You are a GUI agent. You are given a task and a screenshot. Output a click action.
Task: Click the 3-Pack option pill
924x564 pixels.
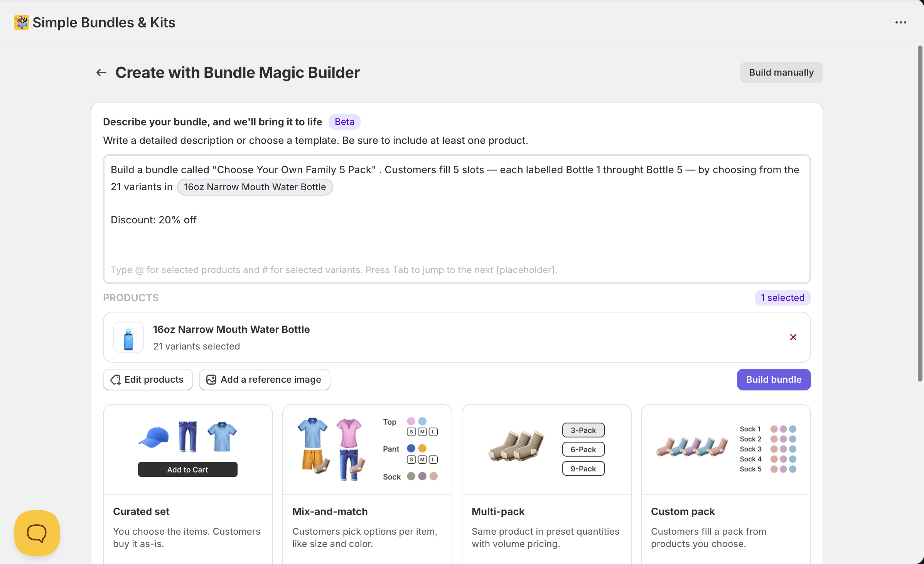[583, 430]
